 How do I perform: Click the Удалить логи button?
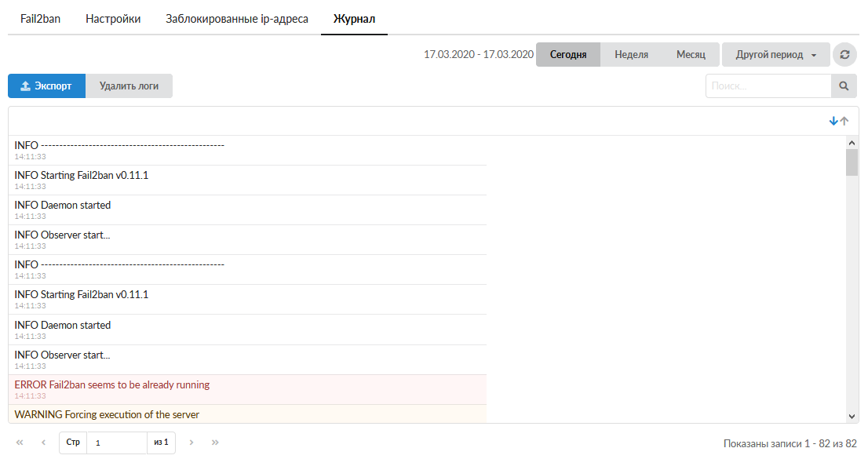(129, 86)
